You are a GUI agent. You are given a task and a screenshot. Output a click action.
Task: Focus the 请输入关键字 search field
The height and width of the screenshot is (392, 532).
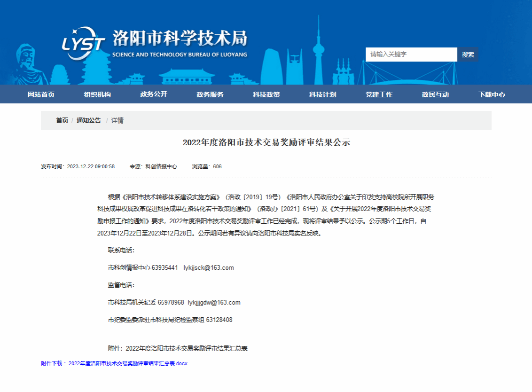tap(411, 55)
